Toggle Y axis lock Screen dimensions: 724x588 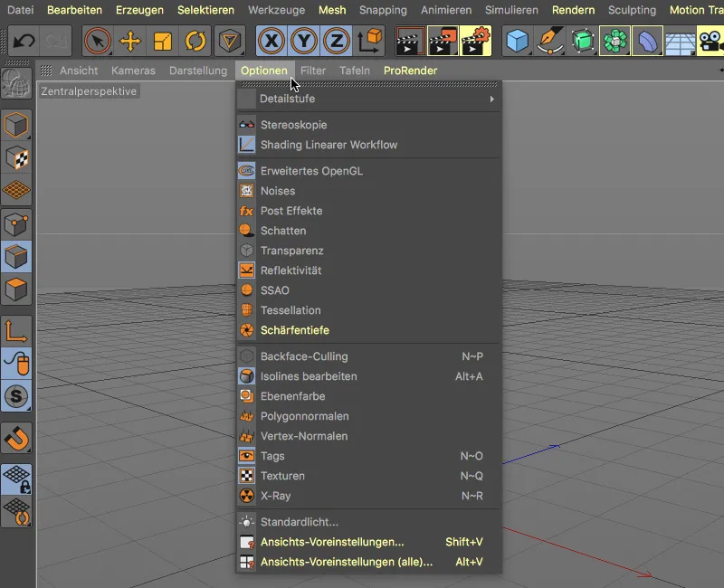coord(304,41)
